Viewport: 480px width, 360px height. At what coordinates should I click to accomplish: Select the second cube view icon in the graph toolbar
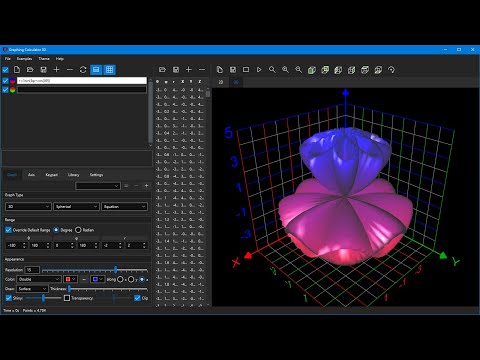325,70
